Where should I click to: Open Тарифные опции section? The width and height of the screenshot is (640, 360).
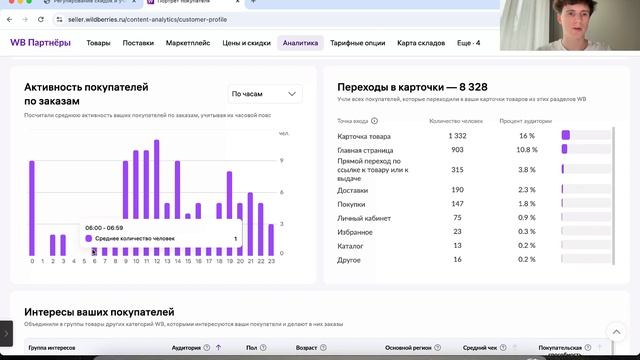click(x=358, y=43)
